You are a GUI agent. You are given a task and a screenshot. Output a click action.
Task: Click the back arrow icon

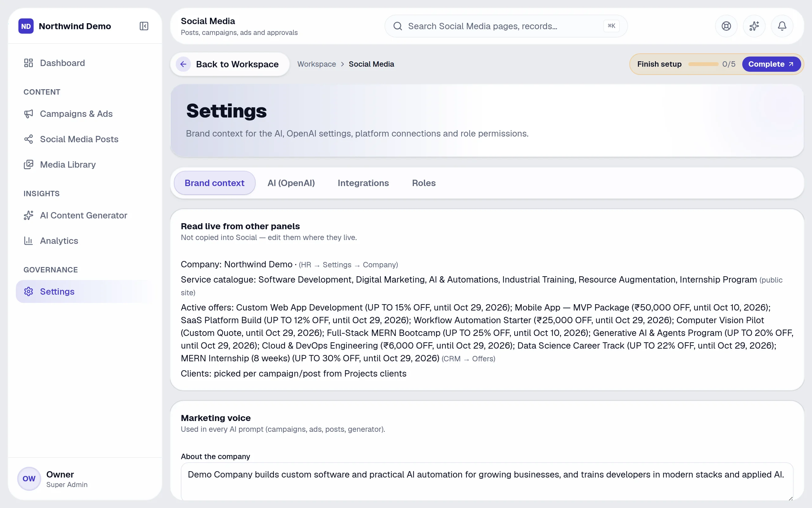183,64
